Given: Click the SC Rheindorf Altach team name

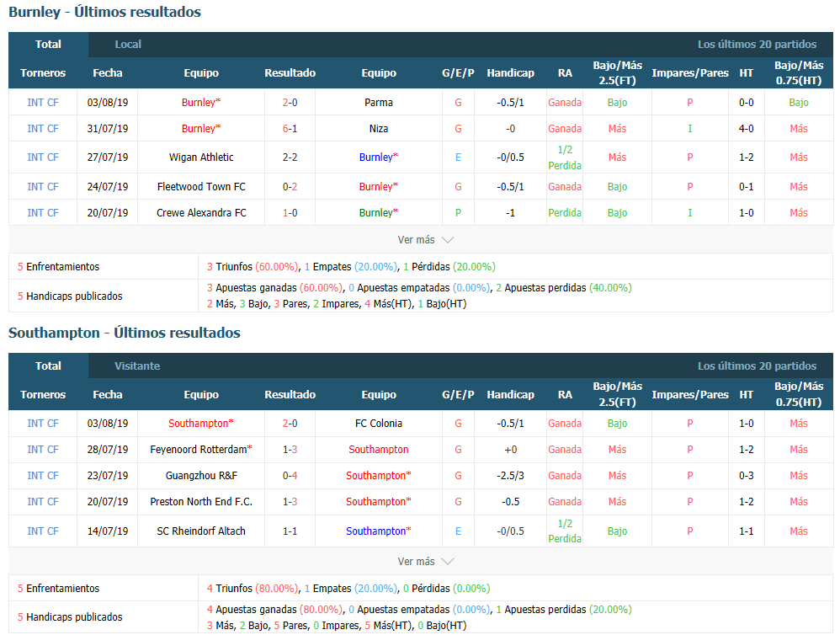Looking at the screenshot, I should click(x=201, y=531).
